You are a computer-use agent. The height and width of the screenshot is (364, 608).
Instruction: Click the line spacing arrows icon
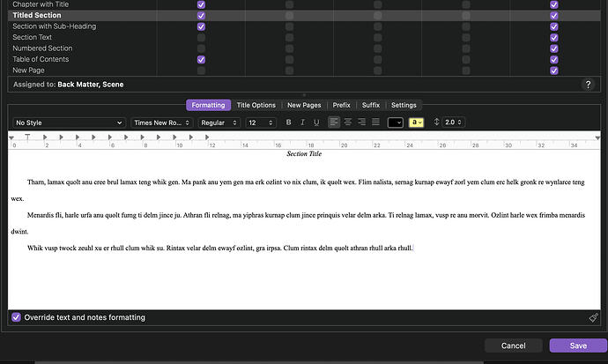(436, 123)
